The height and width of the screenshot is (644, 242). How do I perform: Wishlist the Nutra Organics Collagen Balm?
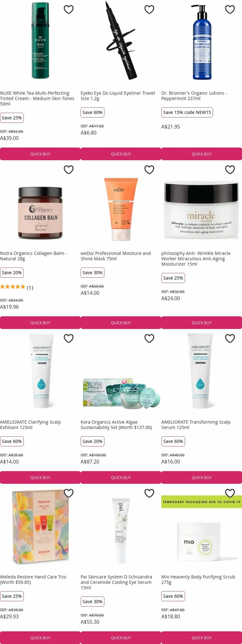(x=68, y=170)
